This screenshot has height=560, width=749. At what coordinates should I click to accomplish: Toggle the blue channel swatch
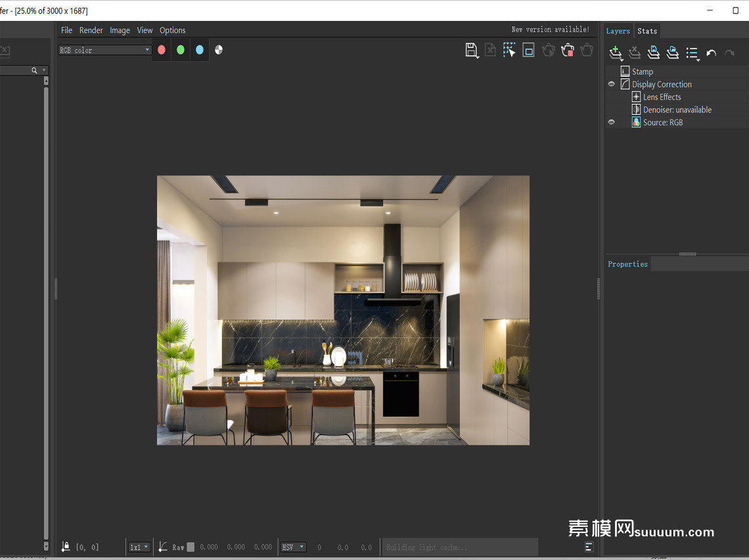point(200,50)
